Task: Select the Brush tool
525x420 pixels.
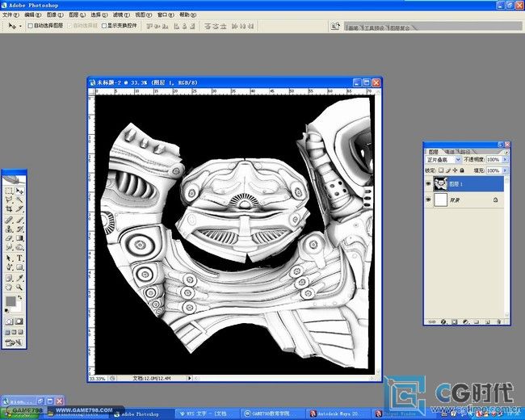Action: [19, 220]
